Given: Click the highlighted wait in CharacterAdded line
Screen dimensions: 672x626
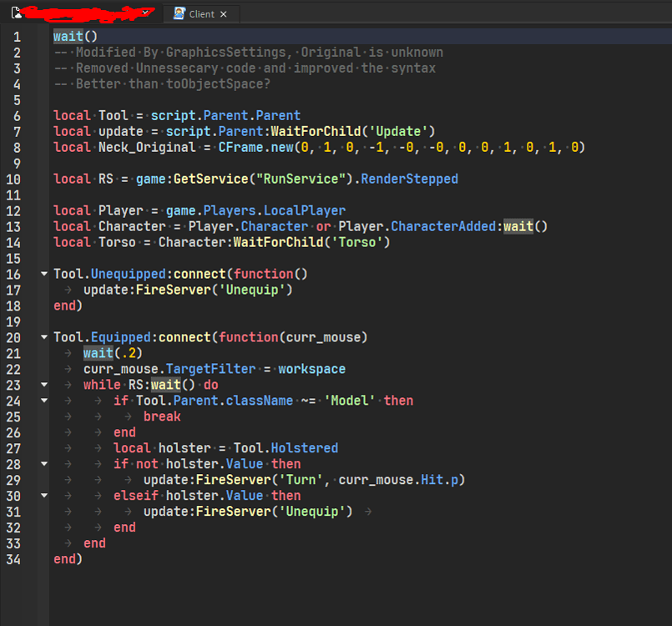Looking at the screenshot, I should tap(518, 226).
